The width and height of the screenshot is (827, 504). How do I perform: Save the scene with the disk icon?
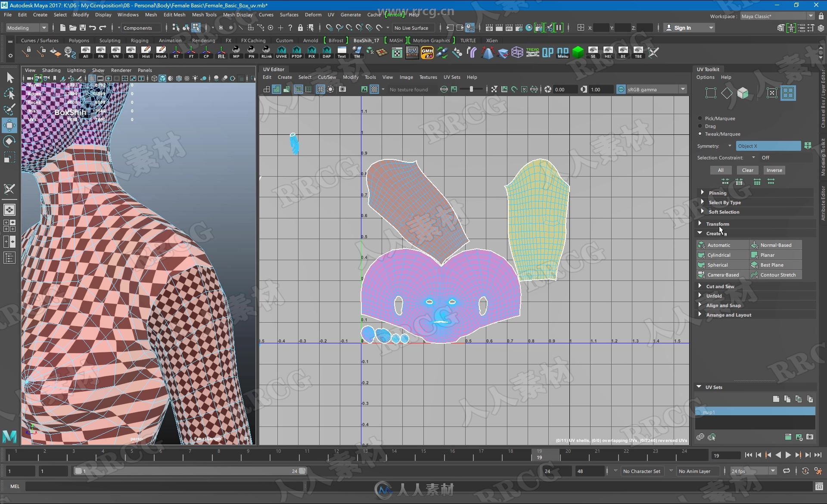point(82,28)
